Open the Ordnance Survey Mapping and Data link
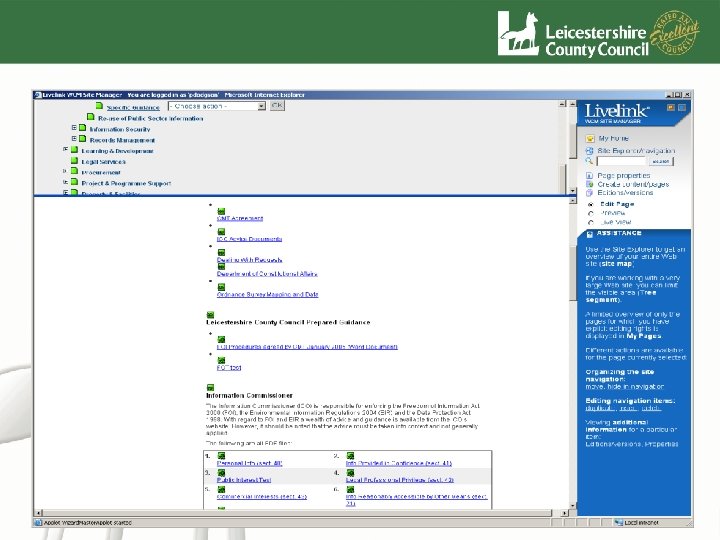 [268, 294]
